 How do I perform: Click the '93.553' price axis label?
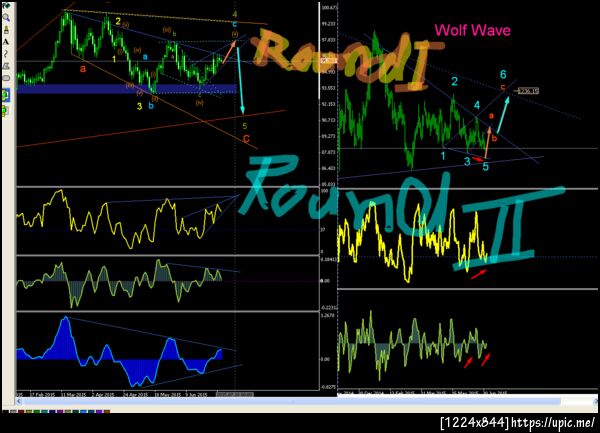tap(329, 88)
